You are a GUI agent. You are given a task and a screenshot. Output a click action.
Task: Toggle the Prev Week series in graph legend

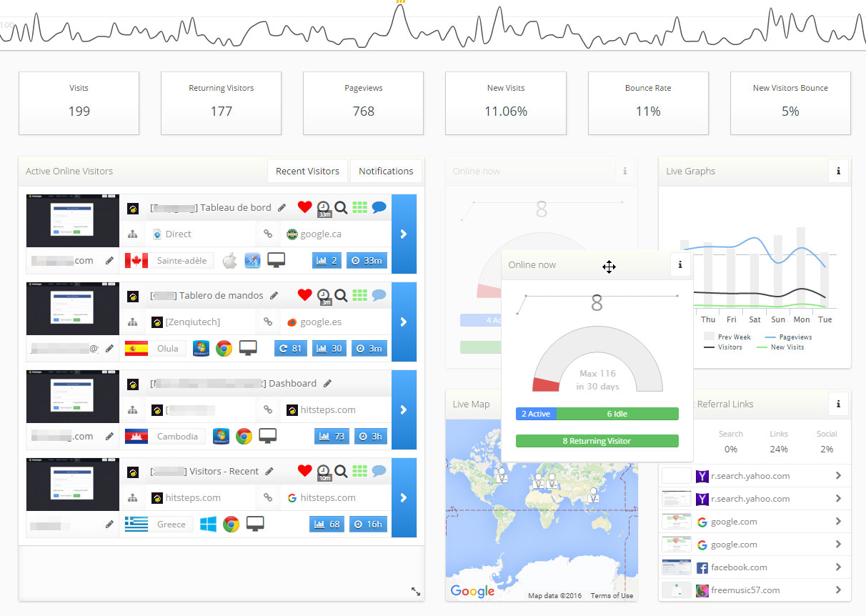pos(727,337)
